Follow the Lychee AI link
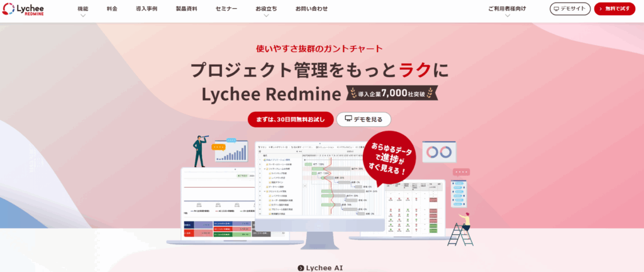This screenshot has height=272, width=644. click(324, 268)
